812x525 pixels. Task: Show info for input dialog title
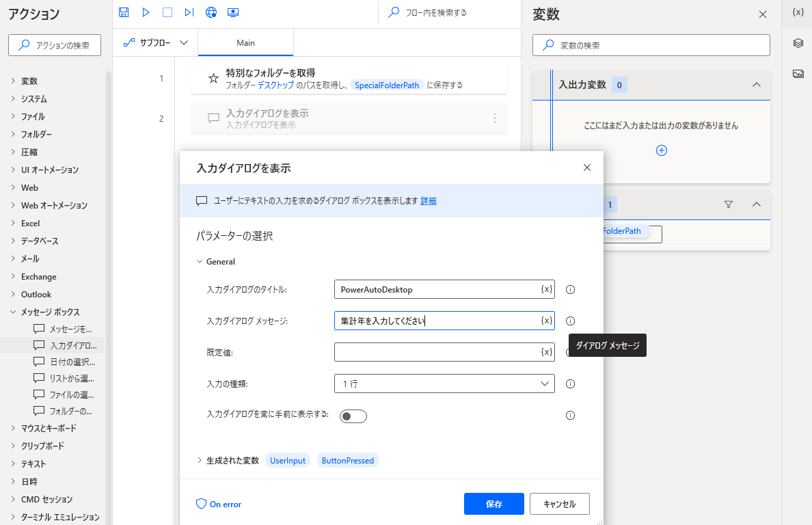point(570,289)
